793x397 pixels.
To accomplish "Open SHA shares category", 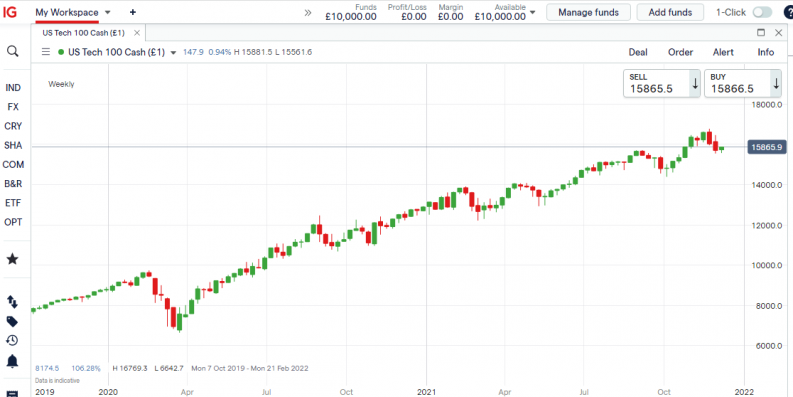I will 13,146.
